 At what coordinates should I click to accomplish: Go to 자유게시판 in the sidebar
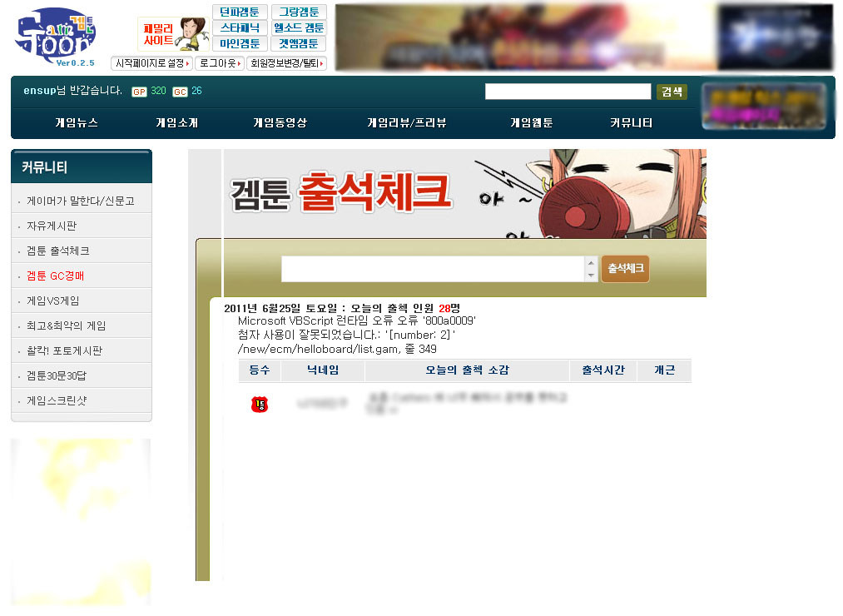pos(52,226)
